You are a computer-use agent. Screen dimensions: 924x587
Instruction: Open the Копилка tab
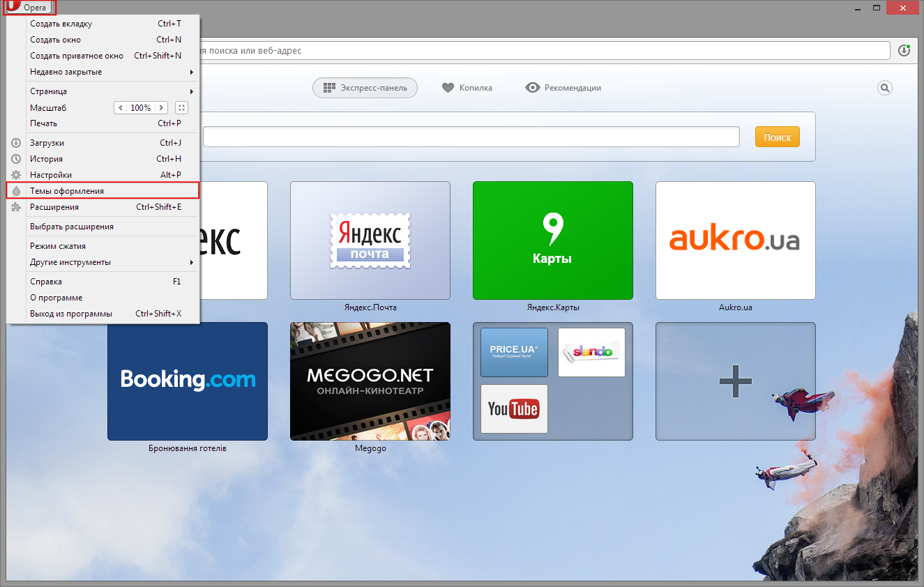(x=467, y=88)
